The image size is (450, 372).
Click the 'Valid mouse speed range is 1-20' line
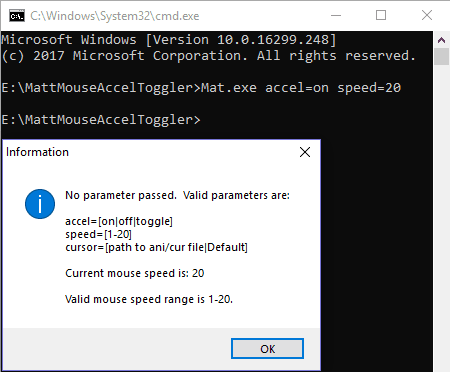[149, 299]
